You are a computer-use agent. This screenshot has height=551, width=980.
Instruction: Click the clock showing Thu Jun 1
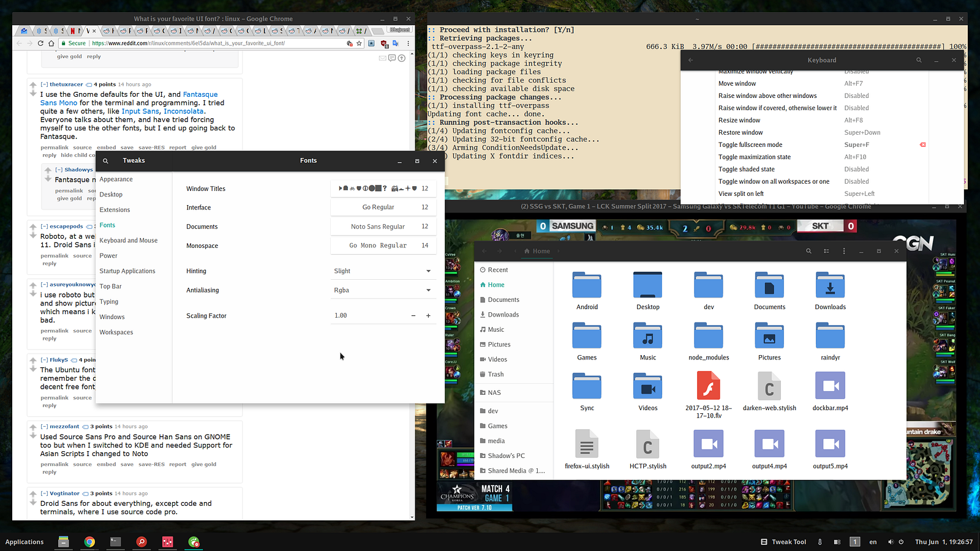(944, 542)
